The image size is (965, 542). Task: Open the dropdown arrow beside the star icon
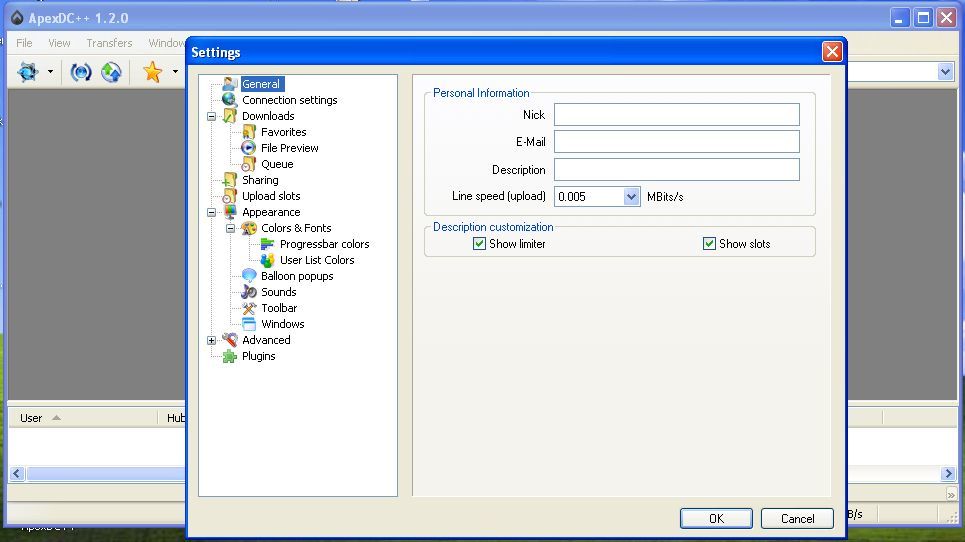tap(175, 72)
